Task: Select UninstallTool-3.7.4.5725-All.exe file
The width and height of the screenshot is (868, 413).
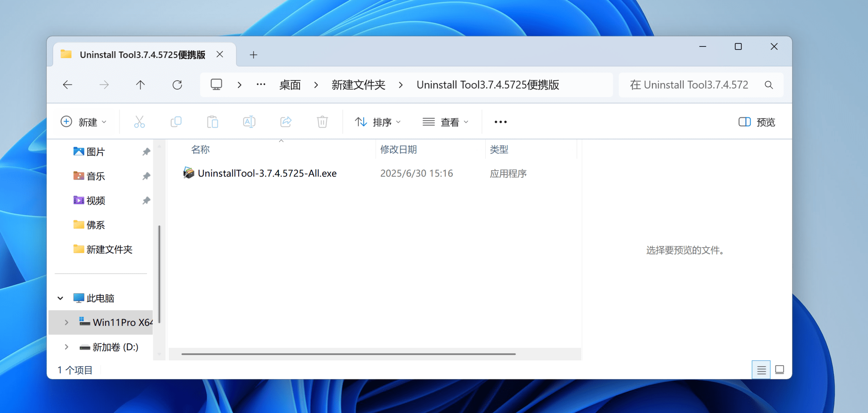Action: point(267,173)
